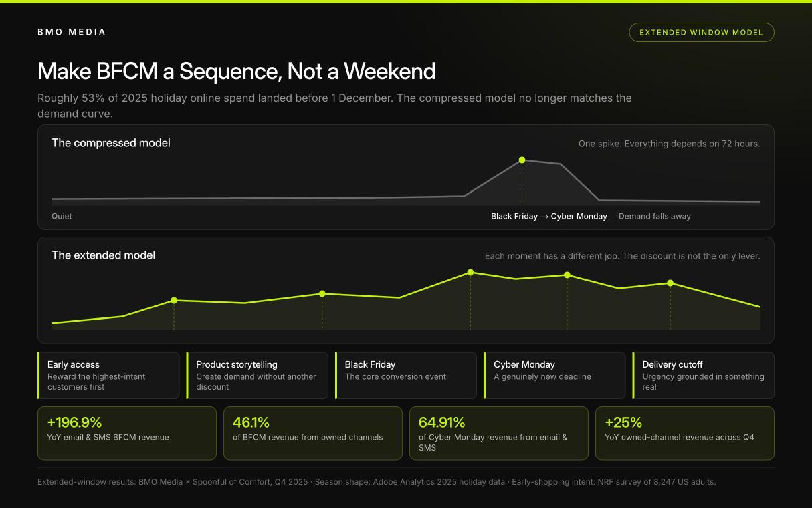Click the +196.9% YoY revenue stat tile
812x508 pixels.
(x=127, y=433)
